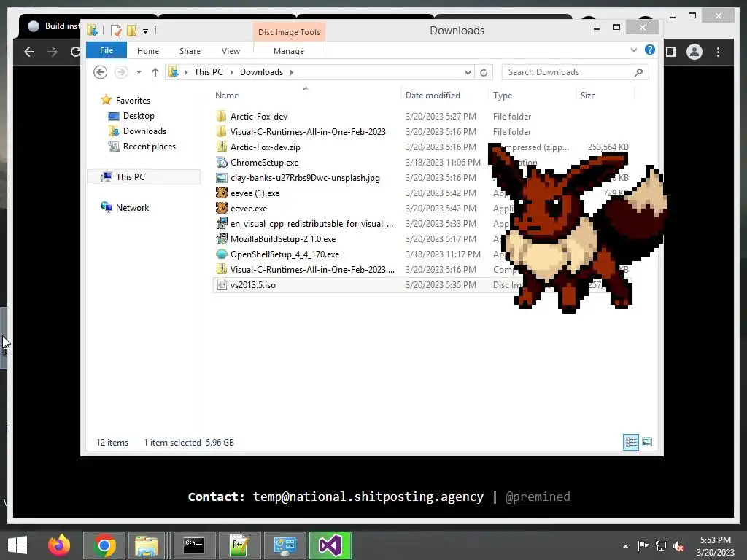Select the Arctic-Fox-dev.zip file icon
Image resolution: width=747 pixels, height=560 pixels.
(x=221, y=147)
